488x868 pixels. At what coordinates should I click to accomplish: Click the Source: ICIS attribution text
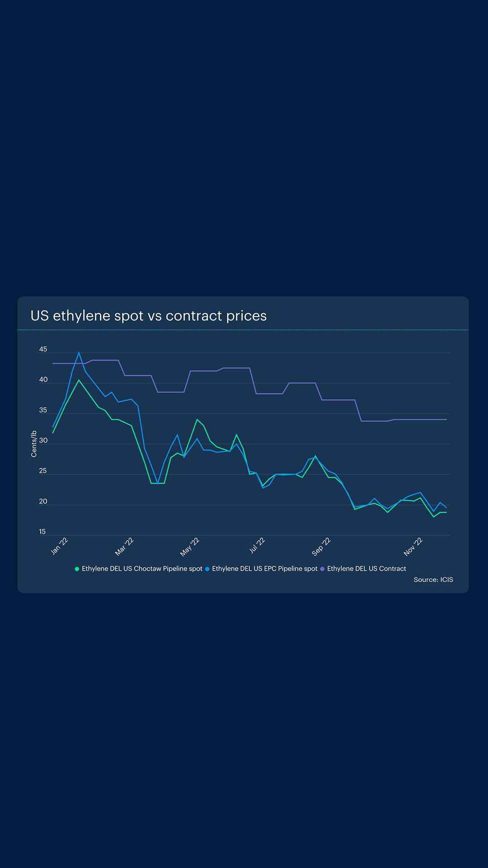click(x=433, y=580)
